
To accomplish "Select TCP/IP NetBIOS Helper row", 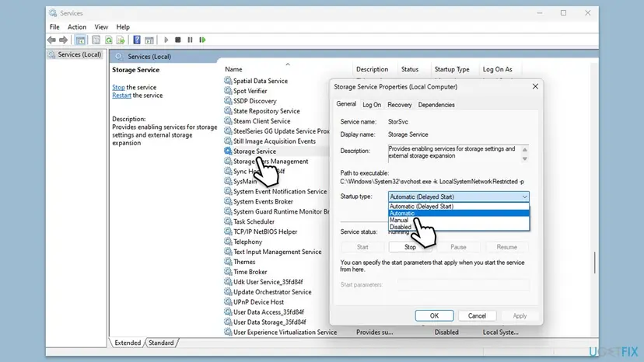I will tap(276, 232).
